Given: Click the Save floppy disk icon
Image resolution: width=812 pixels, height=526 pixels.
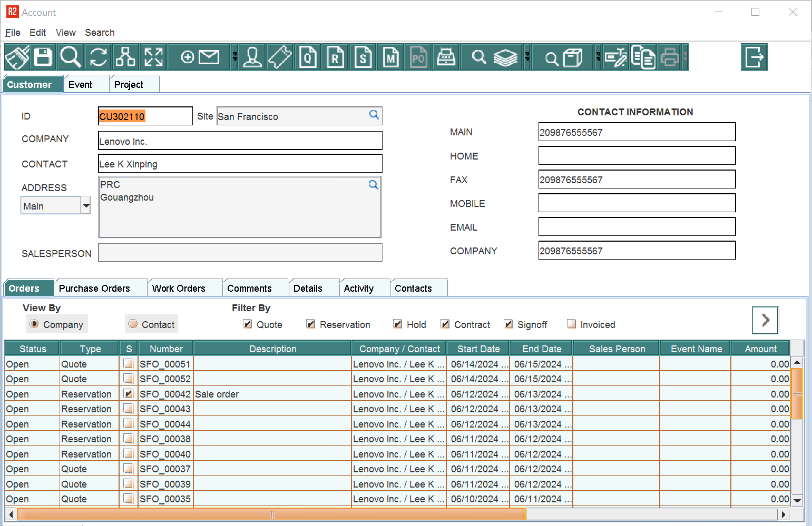Looking at the screenshot, I should tap(43, 57).
